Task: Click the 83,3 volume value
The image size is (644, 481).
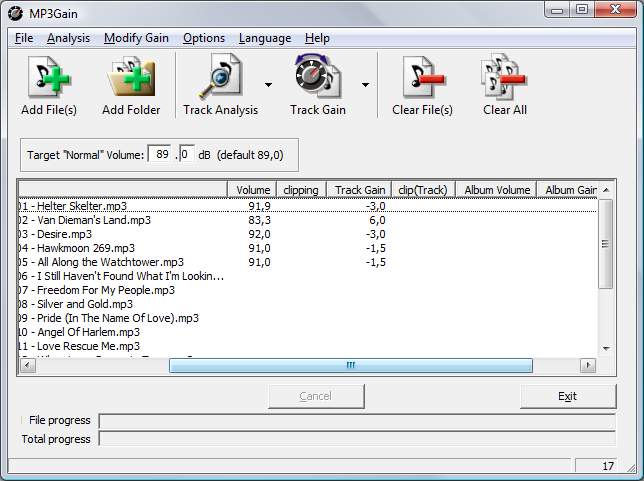Action: 259,220
